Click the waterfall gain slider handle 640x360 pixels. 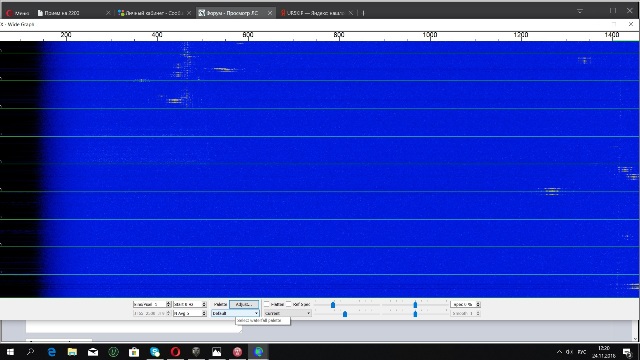(333, 304)
